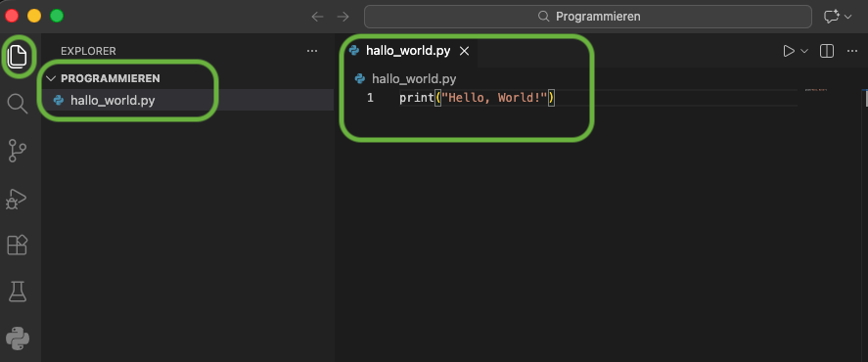Open the Extensions view icon
868x362 pixels.
pyautogui.click(x=18, y=245)
